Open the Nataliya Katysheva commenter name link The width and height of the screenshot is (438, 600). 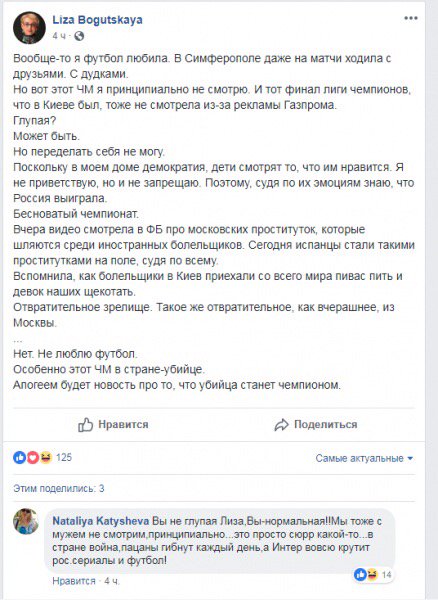point(101,521)
